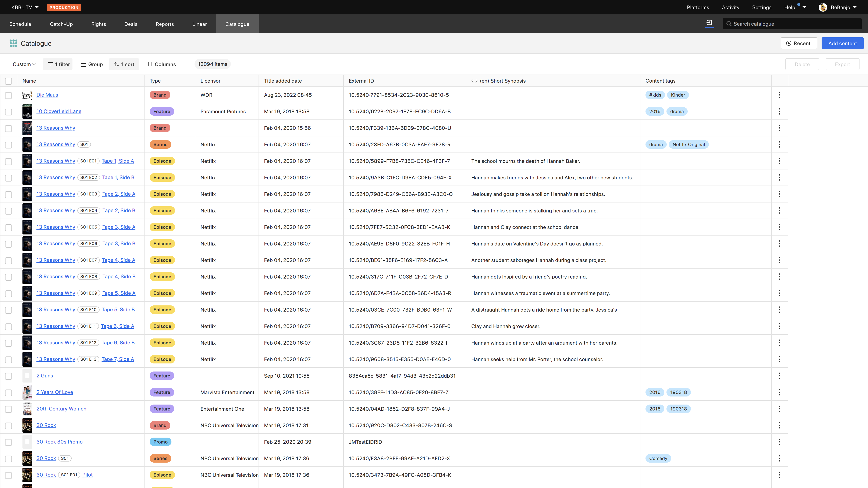This screenshot has width=868, height=488.
Task: Open the KBBL TV account dropdown
Action: [25, 7]
